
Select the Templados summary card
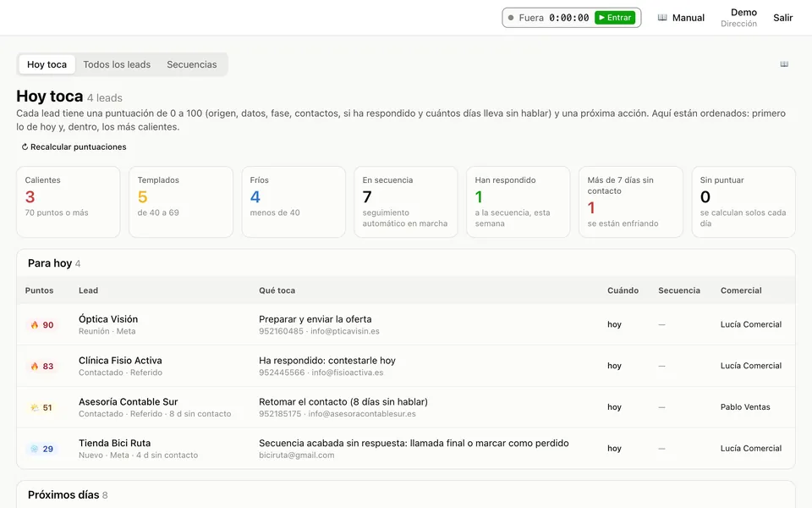pos(181,202)
